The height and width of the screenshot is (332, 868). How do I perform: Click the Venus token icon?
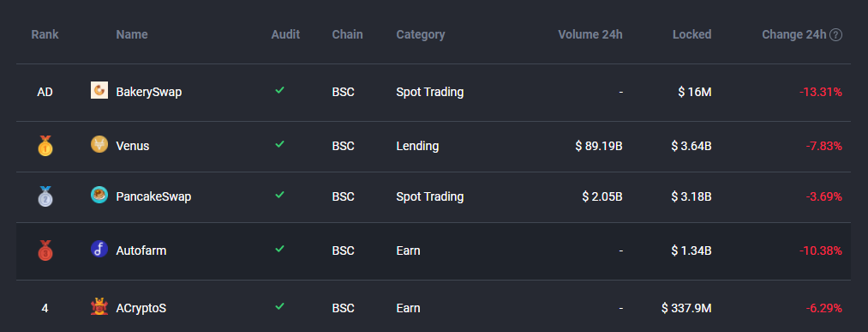click(x=99, y=145)
